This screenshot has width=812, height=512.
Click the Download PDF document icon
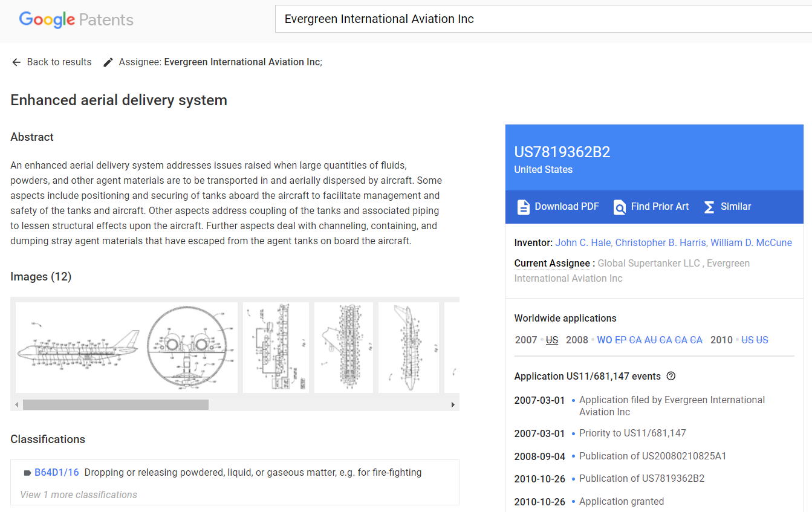pos(524,207)
